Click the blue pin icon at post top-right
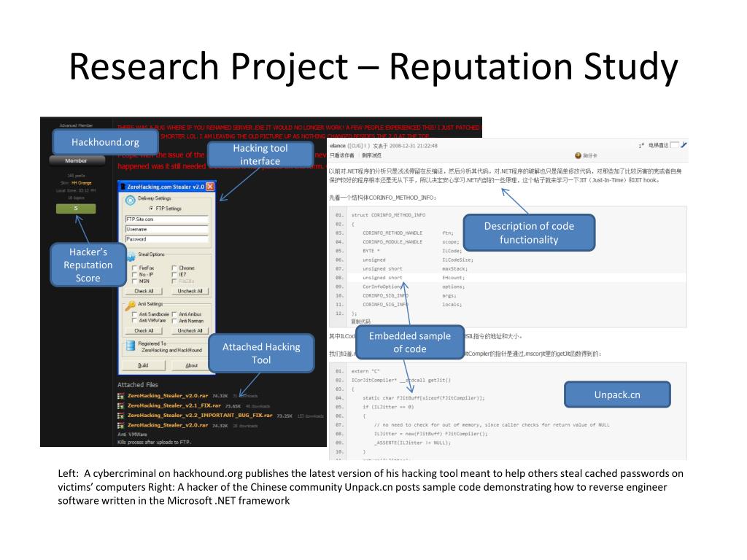Screen dimensions: 747x560 coord(684,145)
